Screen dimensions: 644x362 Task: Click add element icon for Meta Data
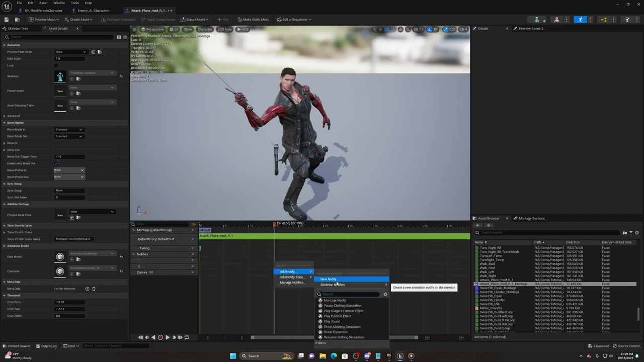(x=87, y=289)
